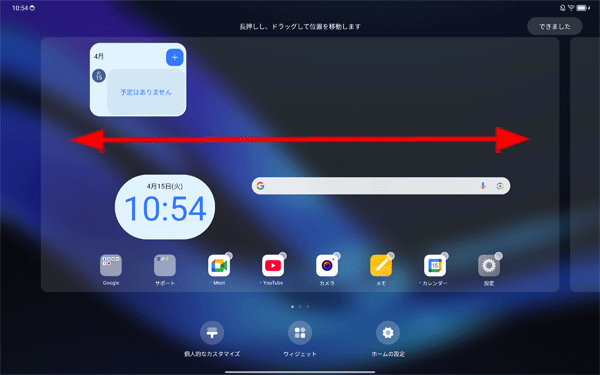
Task: Open 個人的なカスタマイズ personalization options
Action: pyautogui.click(x=212, y=333)
